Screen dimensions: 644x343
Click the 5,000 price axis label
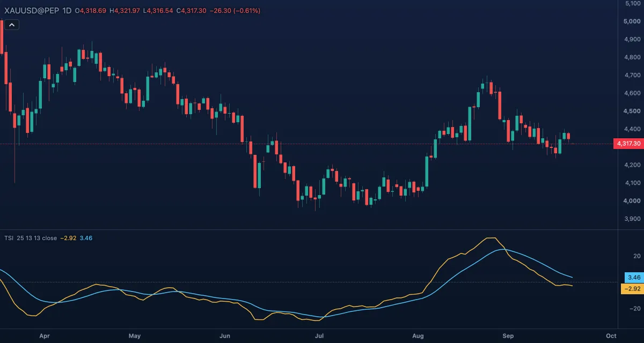632,21
